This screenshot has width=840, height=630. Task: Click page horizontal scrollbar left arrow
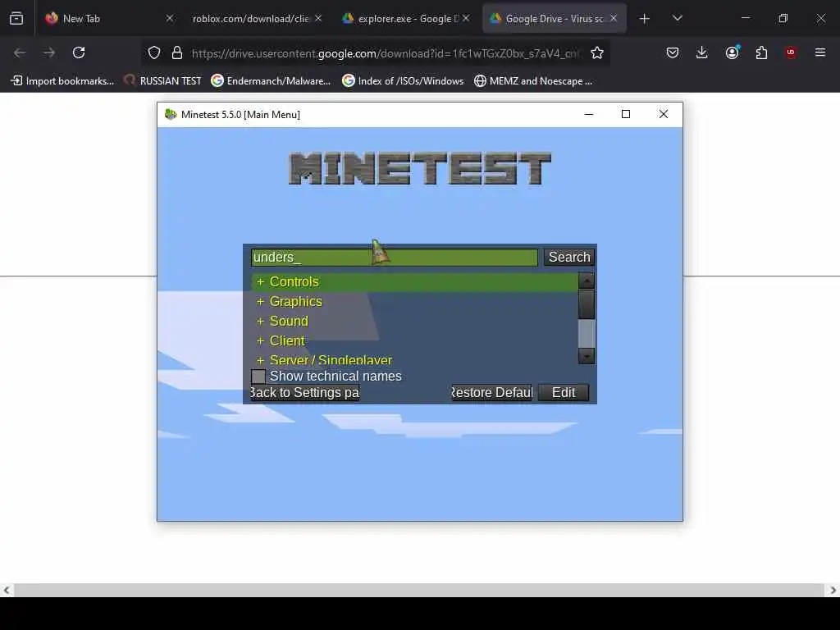tap(7, 591)
